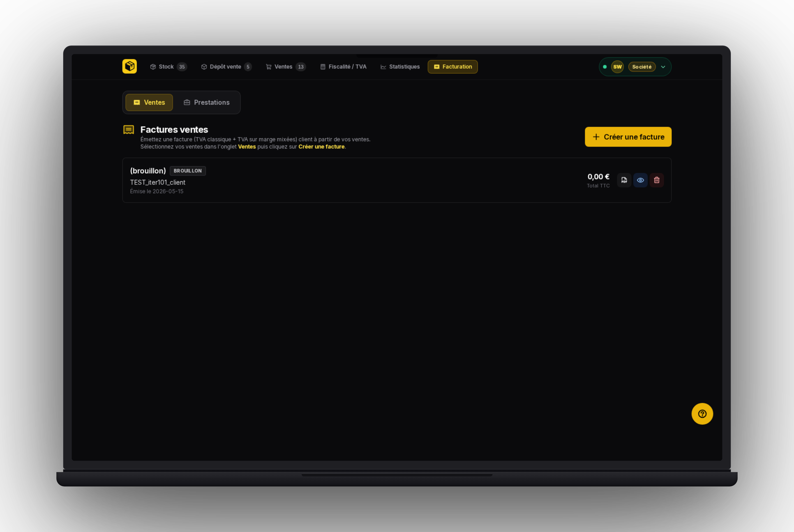Click the green online status dot
The height and width of the screenshot is (532, 794).
coord(605,67)
